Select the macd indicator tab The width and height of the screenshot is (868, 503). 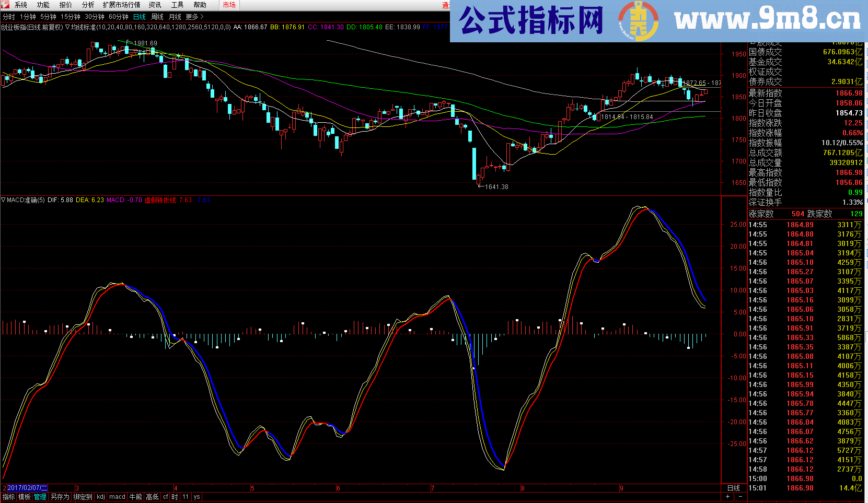117,497
